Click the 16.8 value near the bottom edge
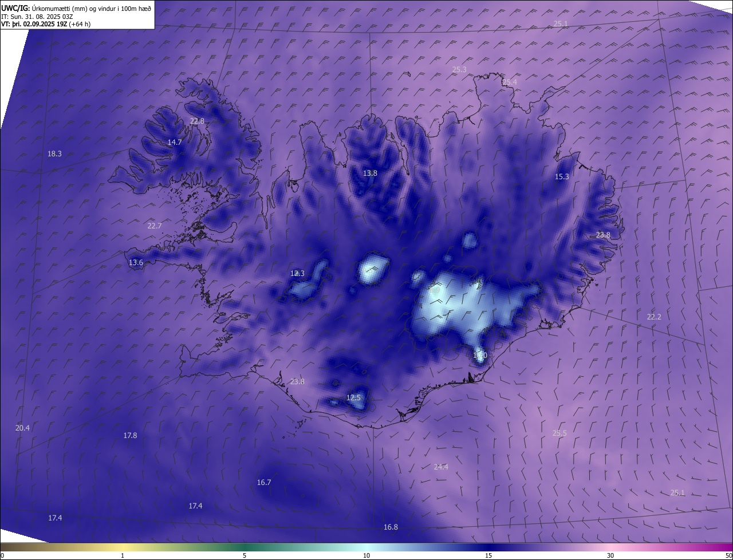Image resolution: width=733 pixels, height=560 pixels. [x=391, y=527]
